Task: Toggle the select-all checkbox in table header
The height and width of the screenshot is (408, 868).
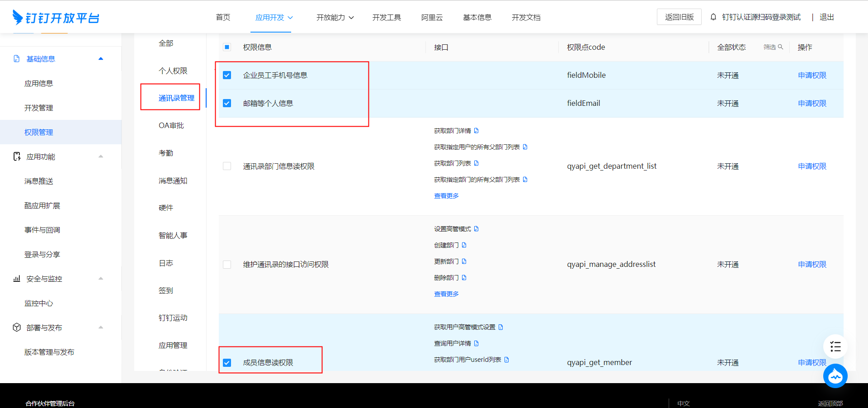Action: (227, 47)
